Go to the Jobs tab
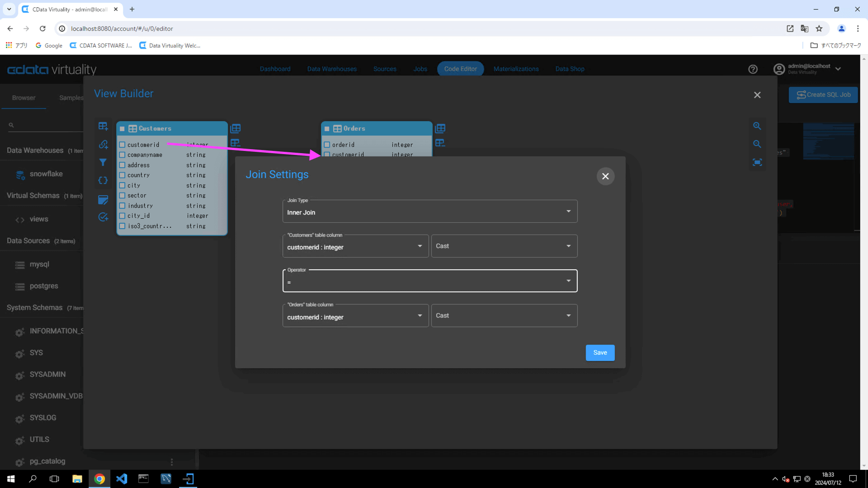868x488 pixels. 420,69
